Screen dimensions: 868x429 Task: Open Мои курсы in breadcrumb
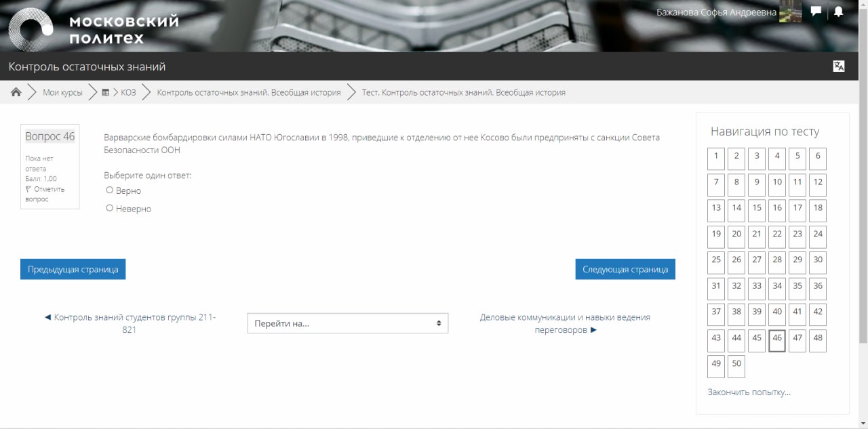tap(62, 92)
